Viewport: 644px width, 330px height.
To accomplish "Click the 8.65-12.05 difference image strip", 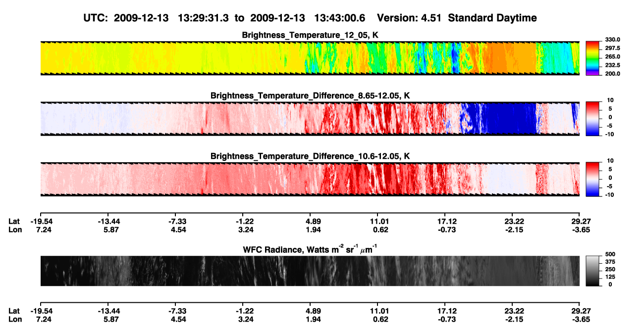I will tap(310, 118).
